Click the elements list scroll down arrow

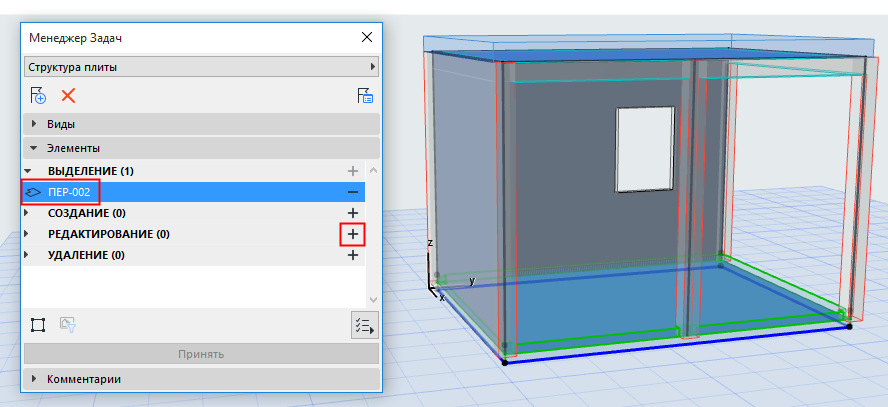[373, 299]
